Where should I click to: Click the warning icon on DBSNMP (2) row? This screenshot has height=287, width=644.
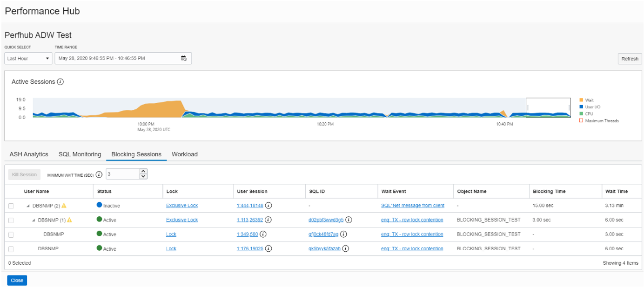click(x=64, y=205)
